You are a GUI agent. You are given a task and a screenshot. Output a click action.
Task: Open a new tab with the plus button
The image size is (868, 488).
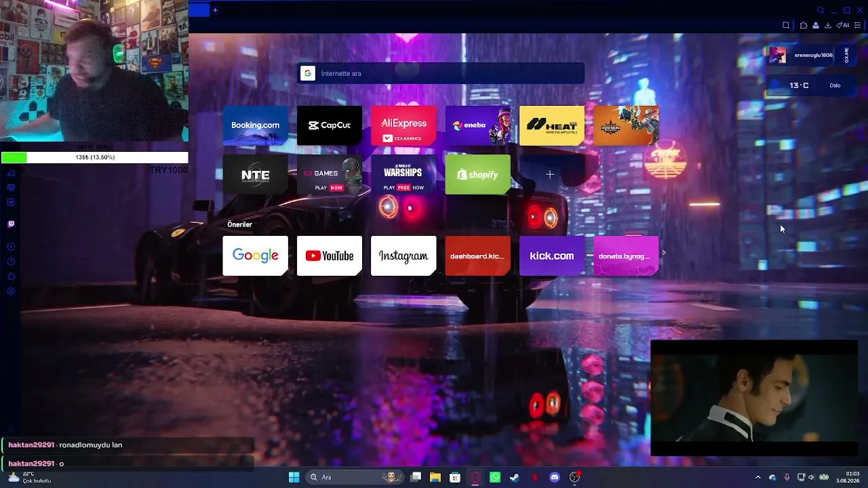pos(215,10)
